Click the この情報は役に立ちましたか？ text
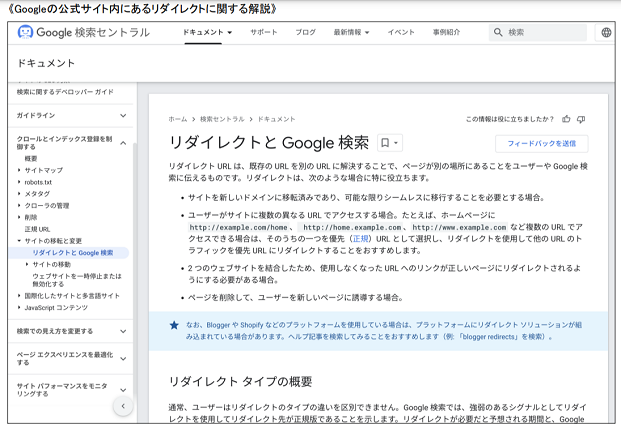 point(510,119)
